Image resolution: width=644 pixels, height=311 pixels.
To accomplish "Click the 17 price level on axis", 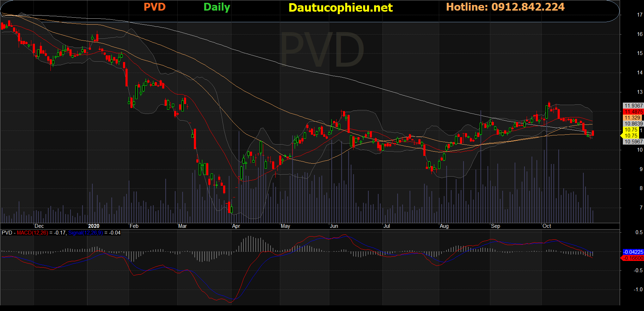I will tap(640, 15).
